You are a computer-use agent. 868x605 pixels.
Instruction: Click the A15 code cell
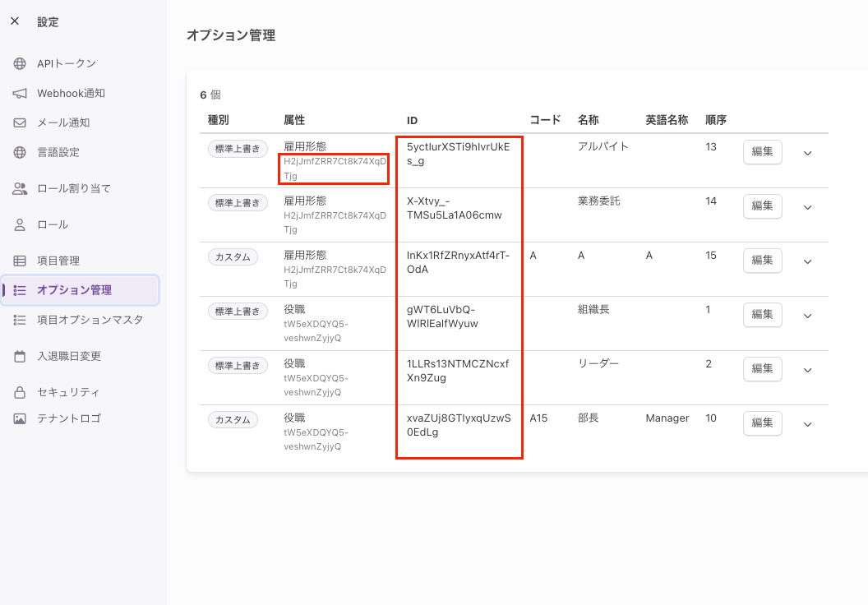538,418
